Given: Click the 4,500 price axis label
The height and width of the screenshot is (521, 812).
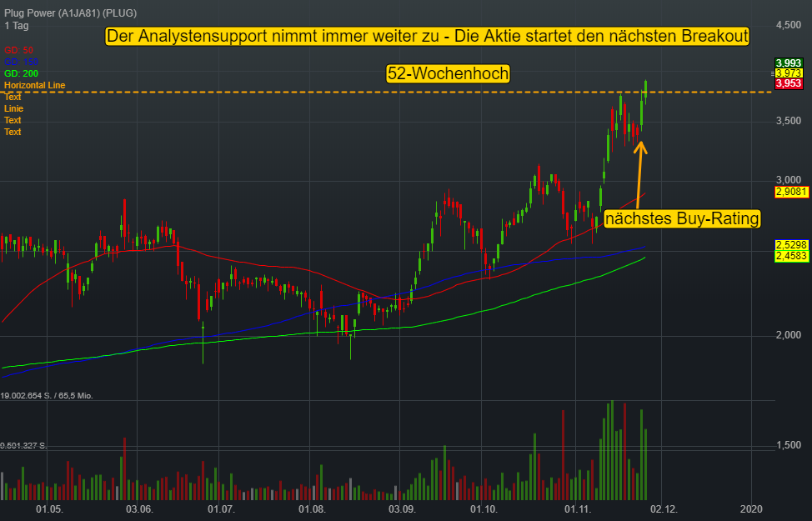Looking at the screenshot, I should coord(788,25).
